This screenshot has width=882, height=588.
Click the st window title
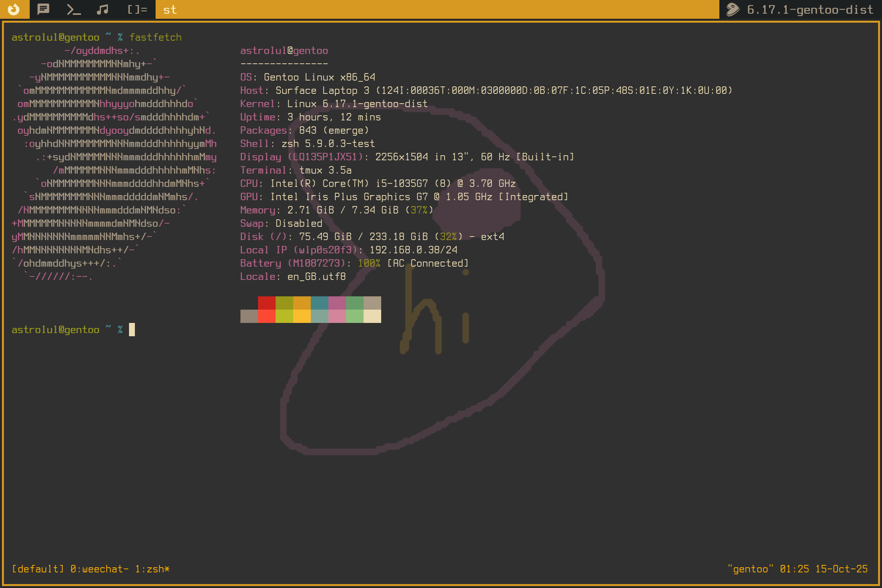pos(170,9)
